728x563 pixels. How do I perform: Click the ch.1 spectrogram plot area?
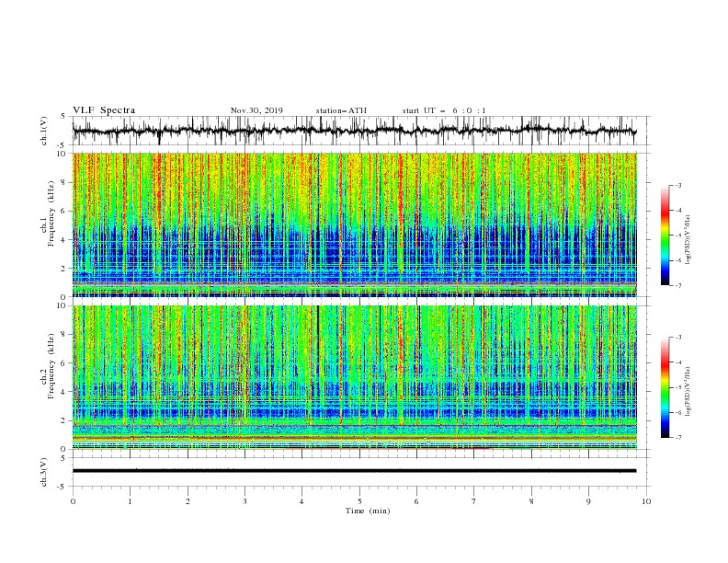click(x=354, y=224)
